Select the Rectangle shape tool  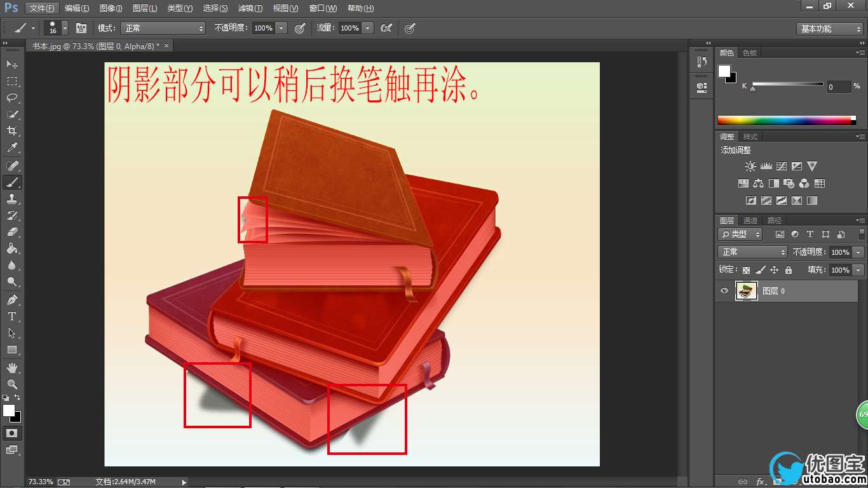(x=12, y=349)
